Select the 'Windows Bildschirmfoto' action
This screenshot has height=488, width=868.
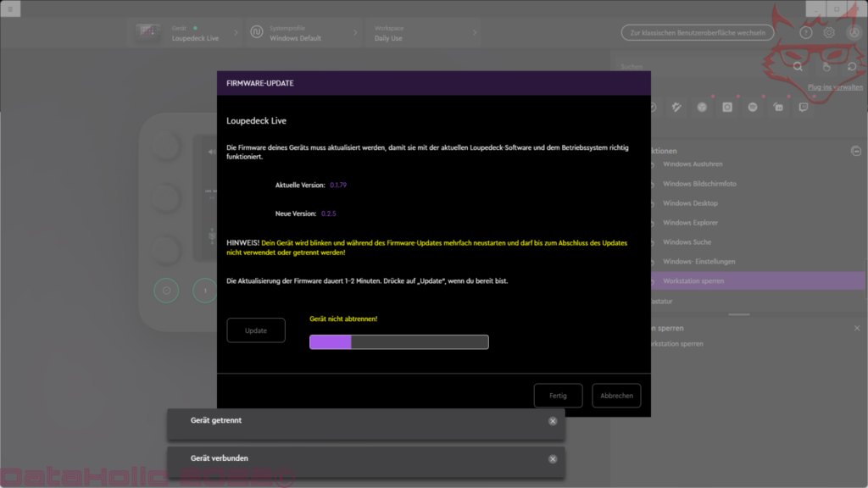coord(699,184)
